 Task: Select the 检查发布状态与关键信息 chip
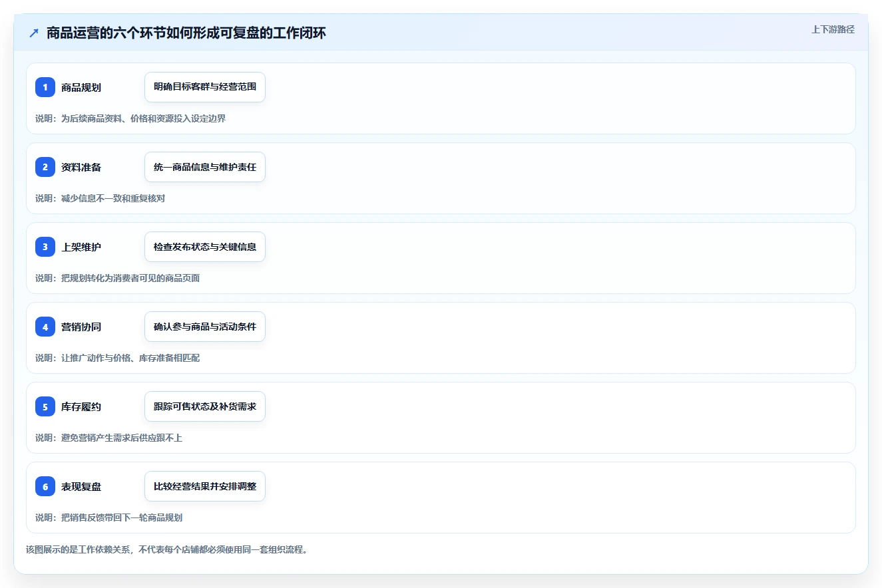(205, 247)
